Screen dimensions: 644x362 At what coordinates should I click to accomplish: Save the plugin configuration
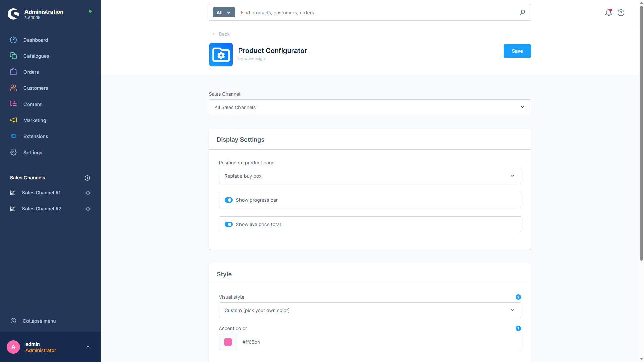pyautogui.click(x=517, y=51)
